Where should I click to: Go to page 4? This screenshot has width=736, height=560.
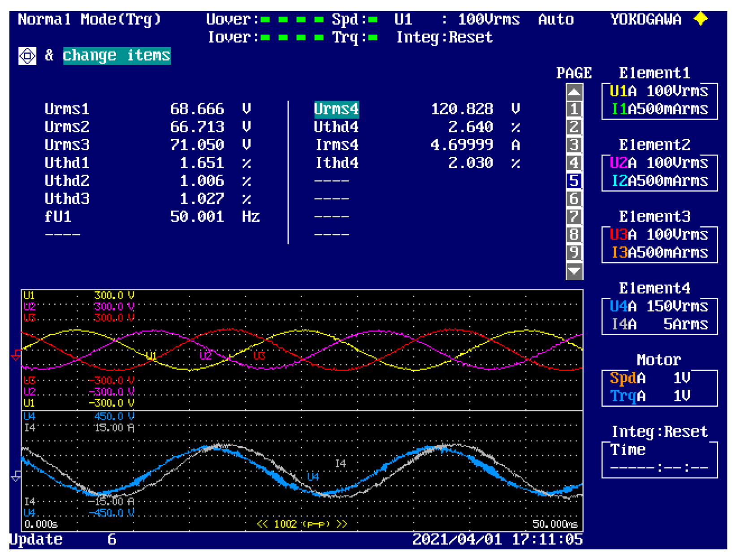click(574, 163)
